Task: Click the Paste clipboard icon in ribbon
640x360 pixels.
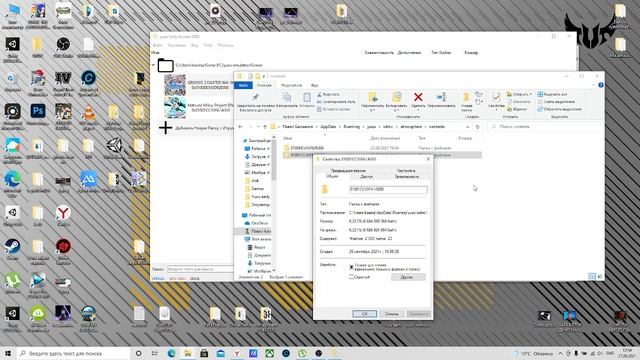Action: click(307, 97)
